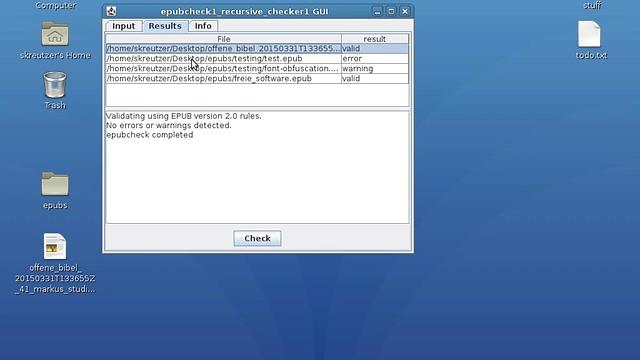Click the Check button
This screenshot has width=640, height=360.
pos(257,238)
